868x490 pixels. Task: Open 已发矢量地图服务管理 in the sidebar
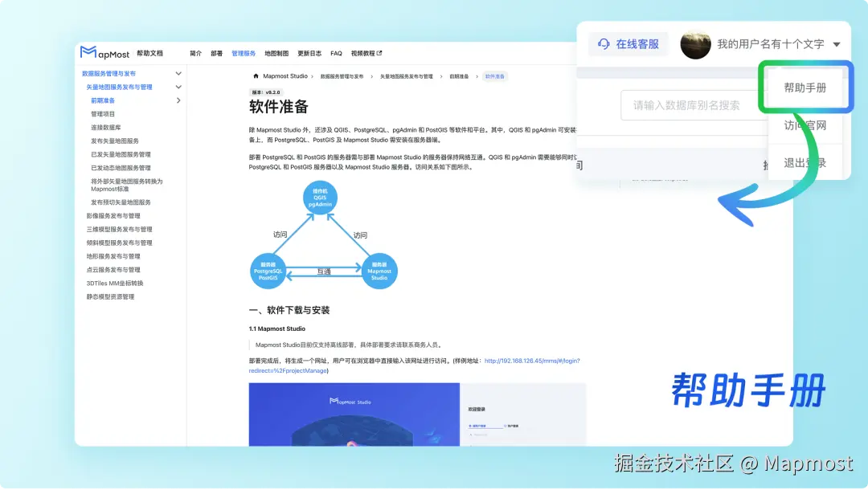[121, 155]
